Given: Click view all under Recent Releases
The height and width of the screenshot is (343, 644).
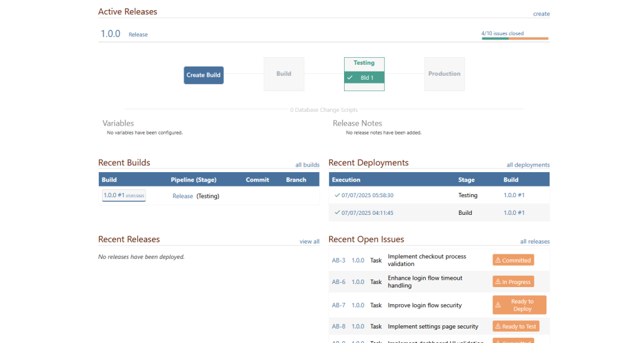Looking at the screenshot, I should (x=309, y=241).
